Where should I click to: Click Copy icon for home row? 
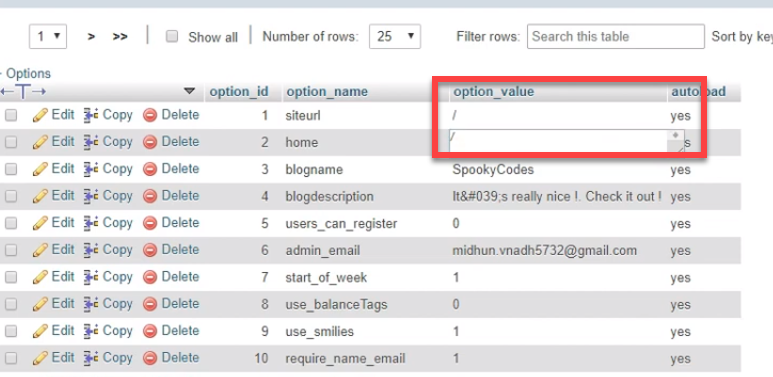[90, 142]
